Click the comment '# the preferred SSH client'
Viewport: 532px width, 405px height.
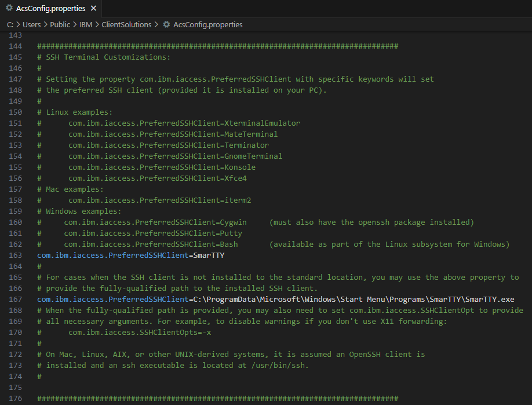182,90
